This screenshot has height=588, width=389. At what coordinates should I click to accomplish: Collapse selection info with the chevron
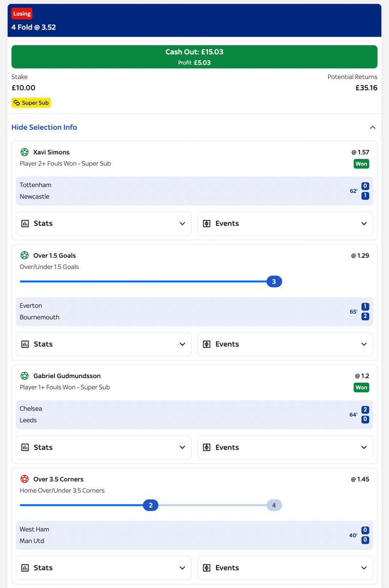tap(372, 127)
